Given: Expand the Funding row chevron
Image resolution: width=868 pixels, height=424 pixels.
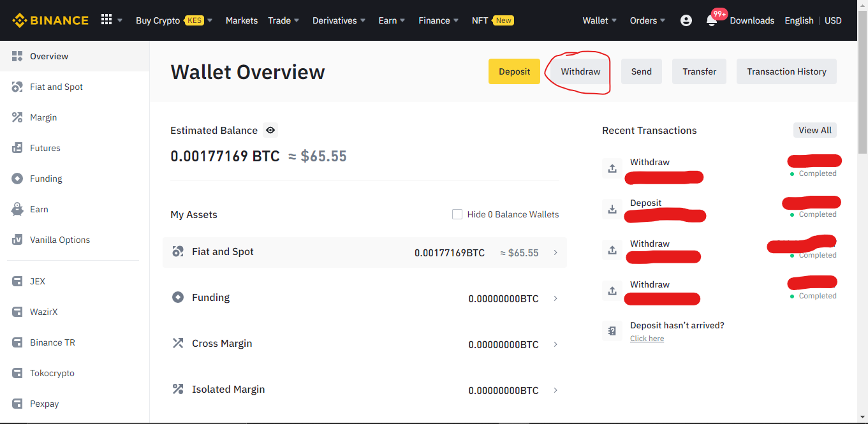Looking at the screenshot, I should point(555,298).
